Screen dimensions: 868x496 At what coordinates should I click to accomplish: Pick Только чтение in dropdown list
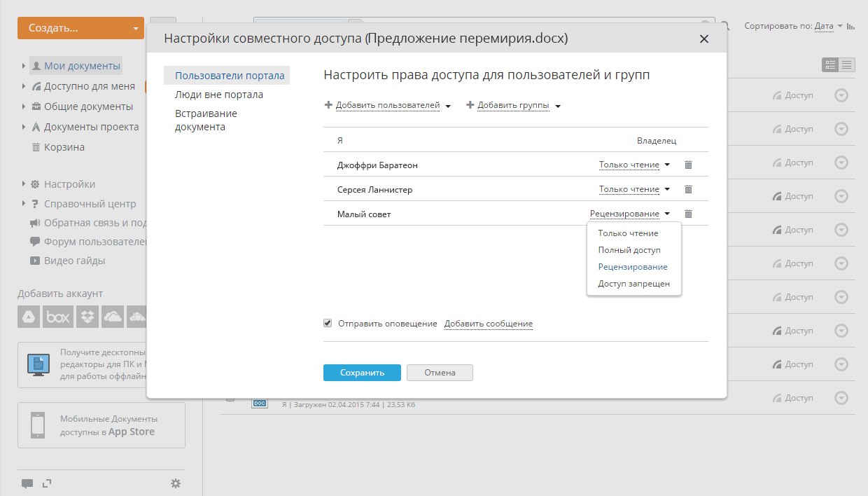pyautogui.click(x=628, y=233)
